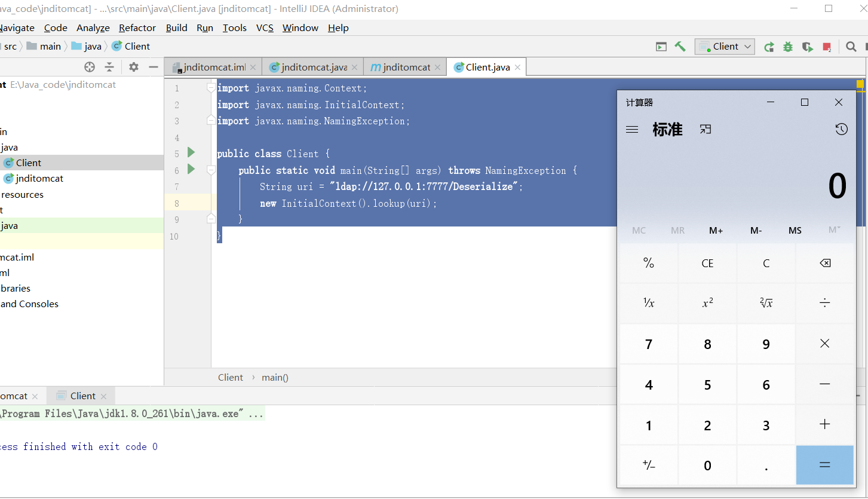Open the Analyze menu

tap(93, 28)
